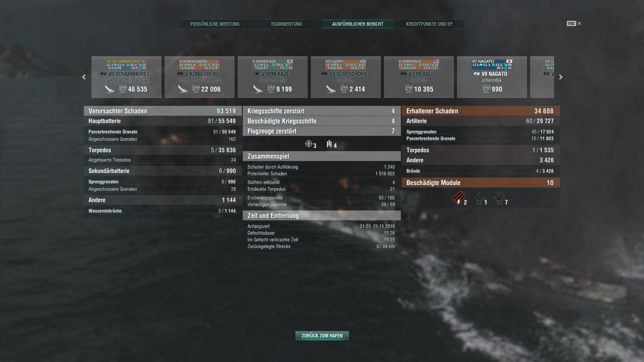Show next ships with the right arrow
Viewport: 644px width, 362px height.
561,77
